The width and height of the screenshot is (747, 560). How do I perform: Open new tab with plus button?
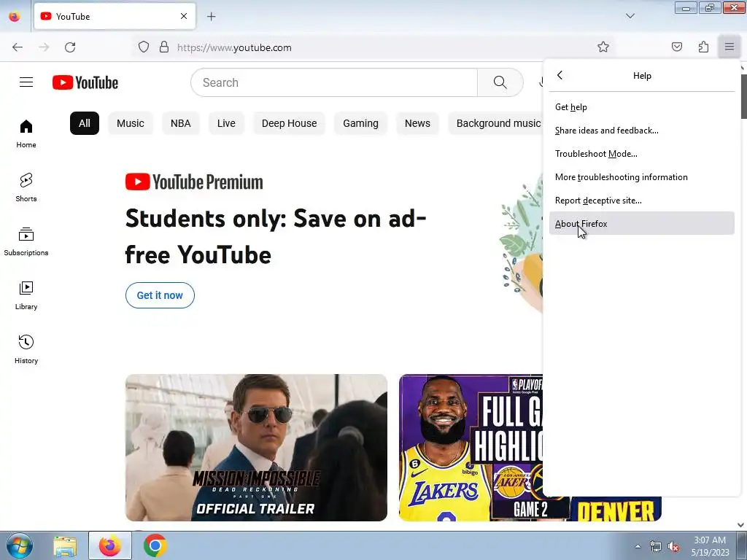(x=211, y=17)
